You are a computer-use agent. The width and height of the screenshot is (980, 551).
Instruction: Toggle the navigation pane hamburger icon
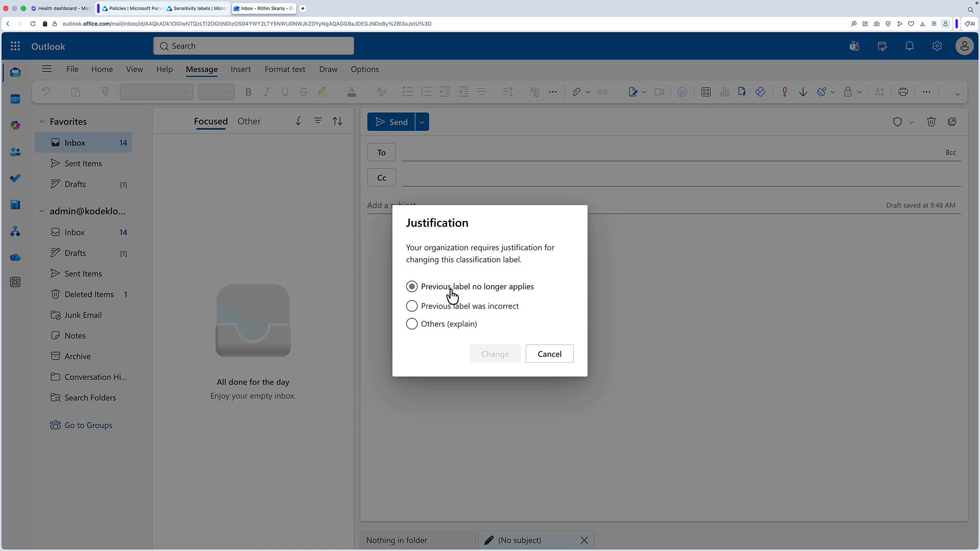tap(46, 69)
